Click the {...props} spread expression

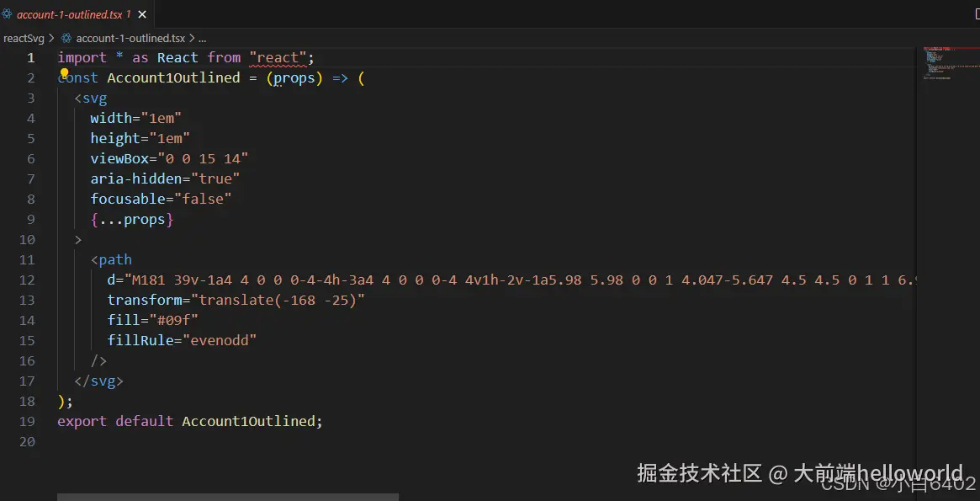point(132,219)
